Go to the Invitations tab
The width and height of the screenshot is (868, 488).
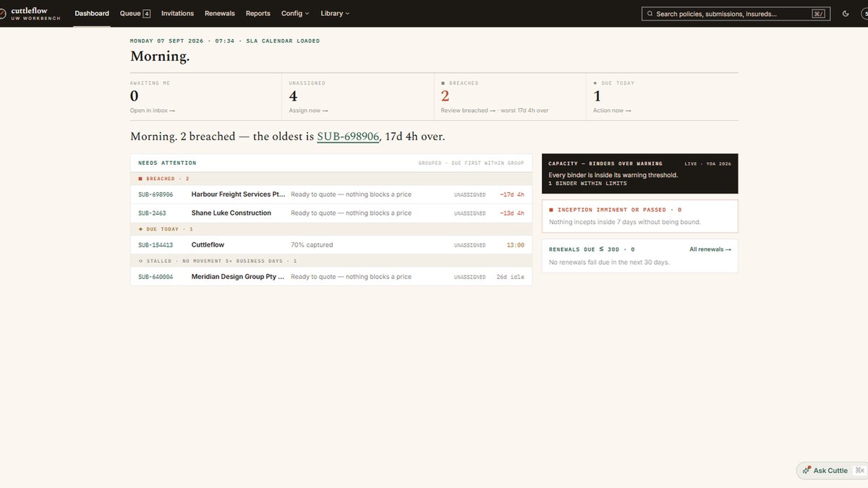pyautogui.click(x=177, y=14)
